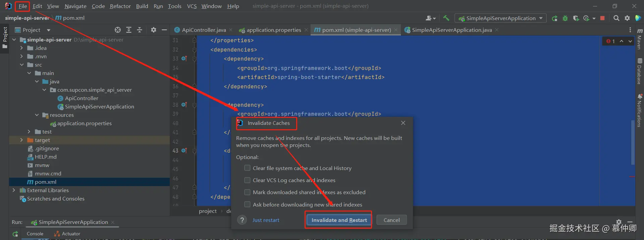Screen dimensions: 644x240
Task: Open Project view selector dropdown arrow
Action: pyautogui.click(x=49, y=30)
